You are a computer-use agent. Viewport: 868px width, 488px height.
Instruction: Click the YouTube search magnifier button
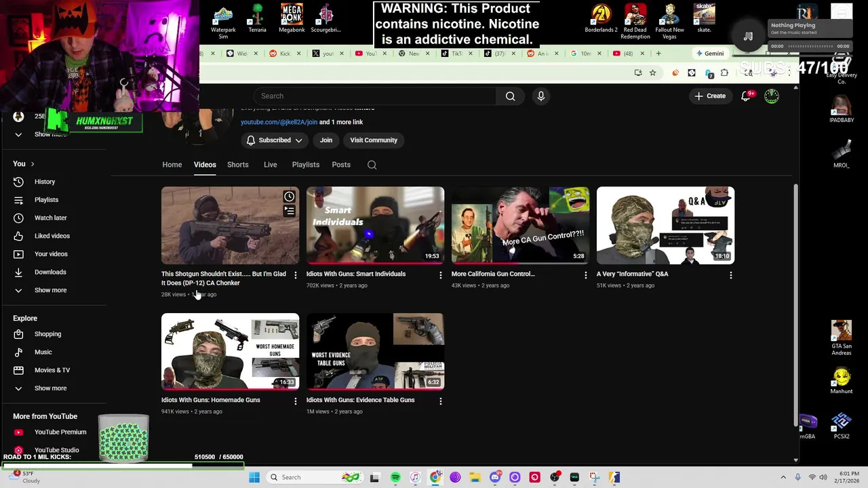point(510,96)
